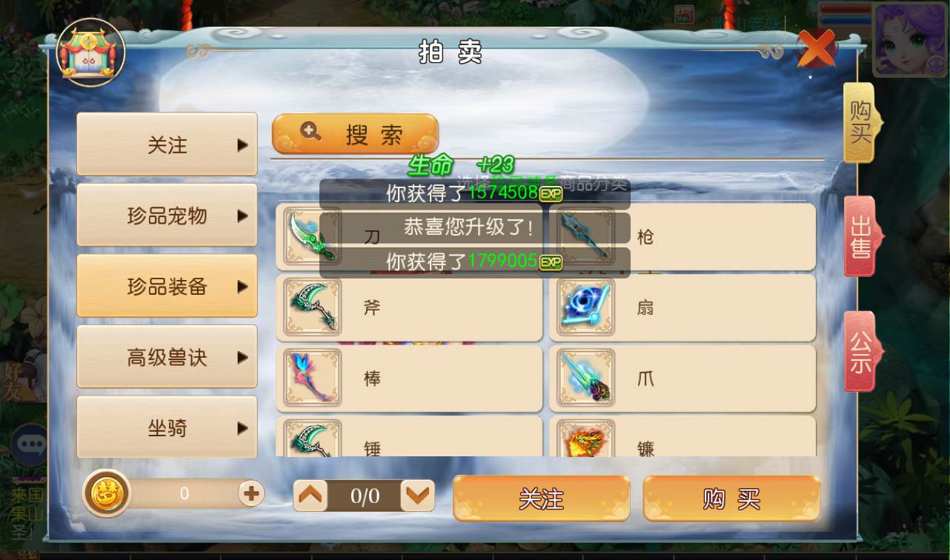Viewport: 950px width, 560px height.
Task: Expand the 坐骑 mount category
Action: click(x=167, y=427)
